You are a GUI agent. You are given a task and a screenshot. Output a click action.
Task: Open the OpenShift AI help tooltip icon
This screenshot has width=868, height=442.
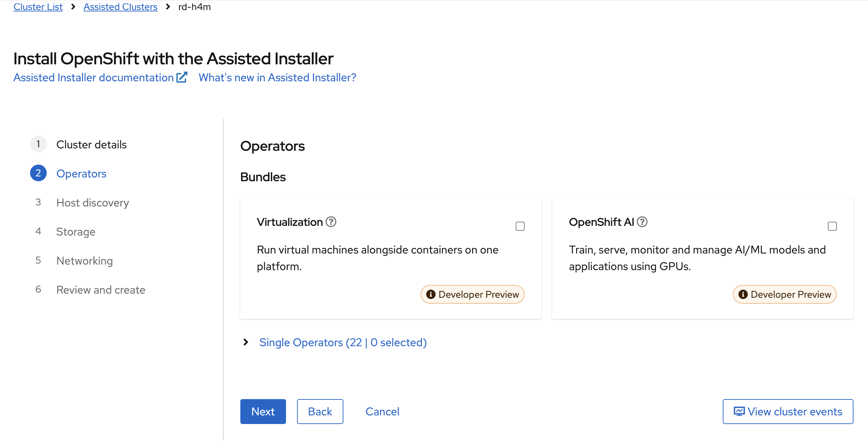coord(643,222)
